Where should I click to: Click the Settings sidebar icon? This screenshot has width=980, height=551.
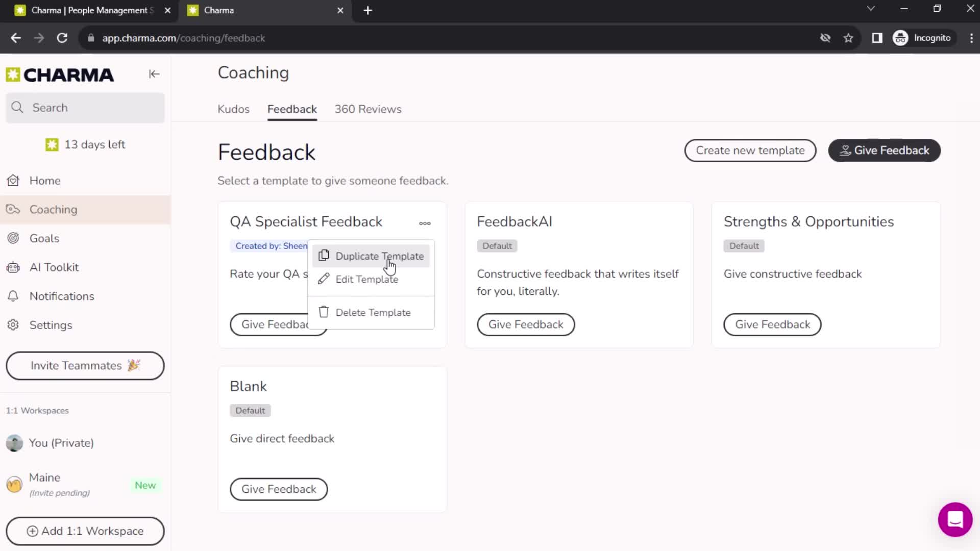pyautogui.click(x=14, y=325)
